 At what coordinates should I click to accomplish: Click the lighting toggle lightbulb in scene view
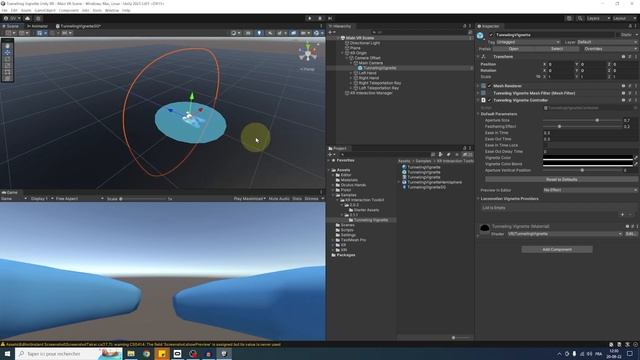259,33
